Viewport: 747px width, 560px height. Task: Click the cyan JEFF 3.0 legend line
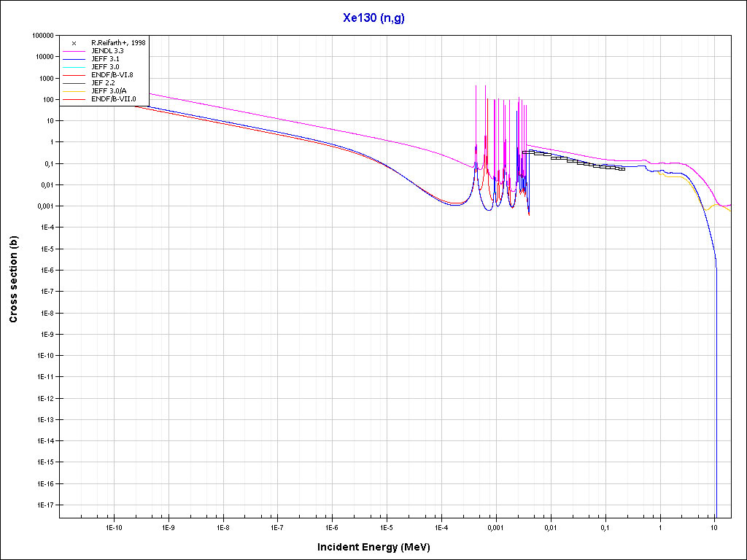pos(74,67)
